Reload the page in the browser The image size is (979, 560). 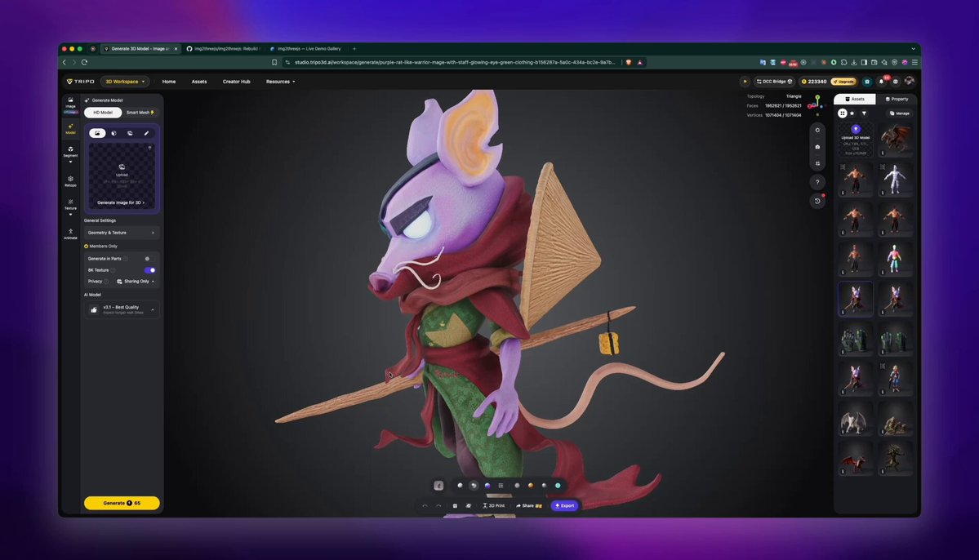[x=84, y=62]
